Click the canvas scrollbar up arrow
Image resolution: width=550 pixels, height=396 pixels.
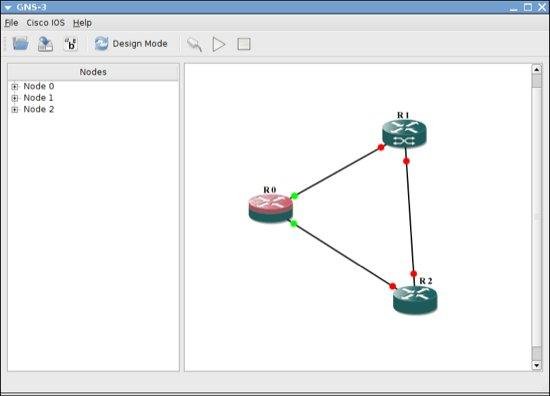click(537, 69)
